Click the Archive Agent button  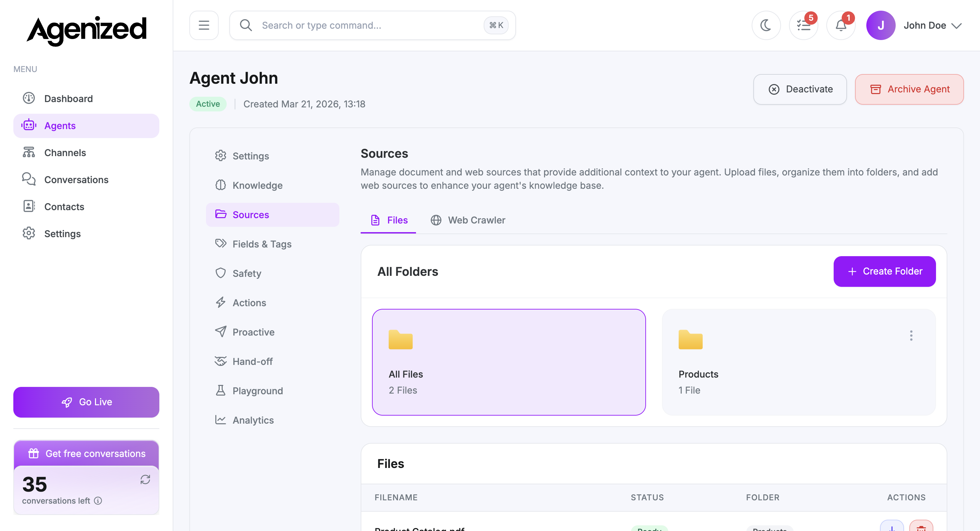click(909, 89)
